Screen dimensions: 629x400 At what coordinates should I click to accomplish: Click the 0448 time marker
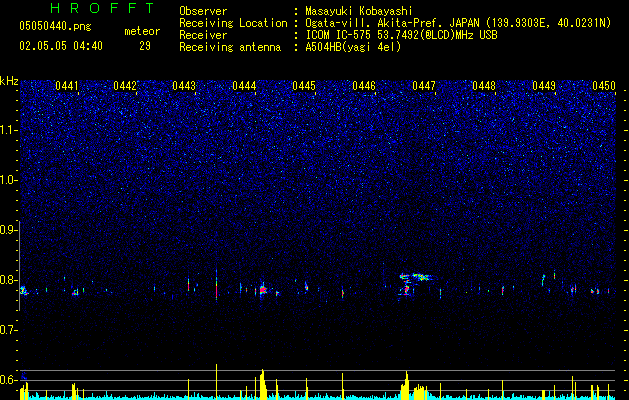point(484,86)
